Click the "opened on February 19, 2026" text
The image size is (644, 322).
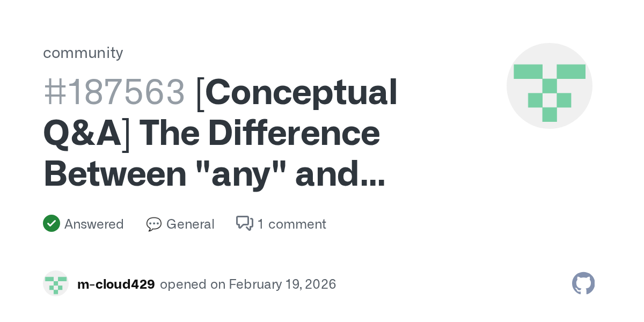[248, 284]
